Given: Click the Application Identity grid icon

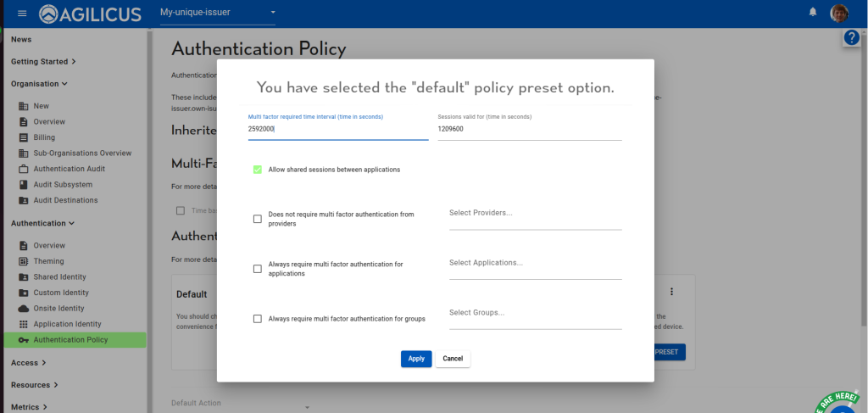Looking at the screenshot, I should coord(24,324).
